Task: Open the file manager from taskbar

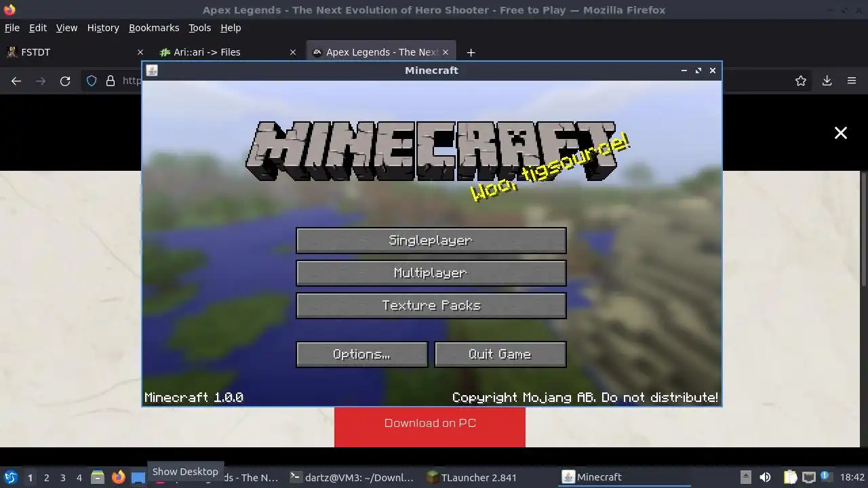Action: click(x=98, y=477)
